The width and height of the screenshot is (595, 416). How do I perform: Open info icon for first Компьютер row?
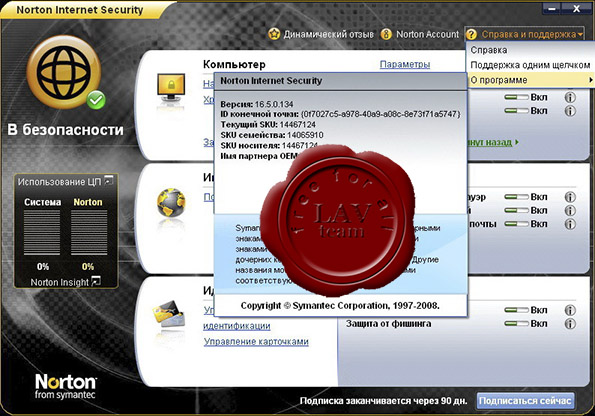[570, 97]
